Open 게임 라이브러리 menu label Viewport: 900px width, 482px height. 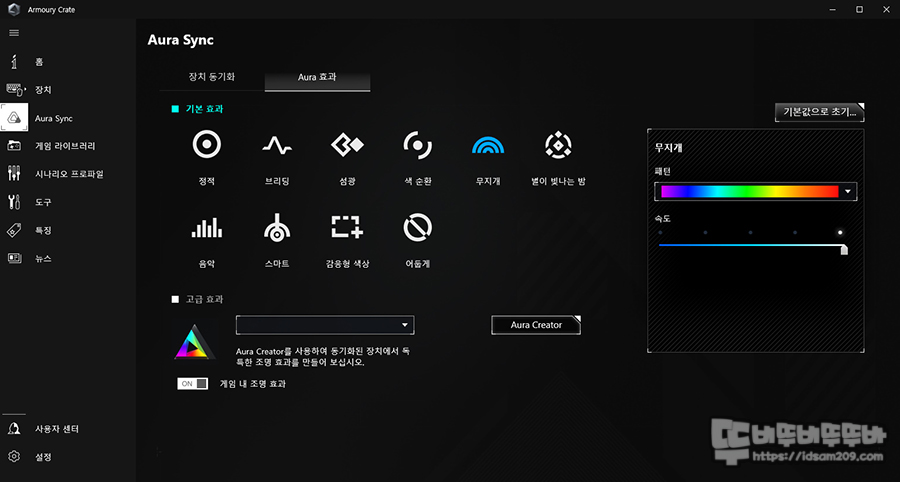tap(65, 146)
